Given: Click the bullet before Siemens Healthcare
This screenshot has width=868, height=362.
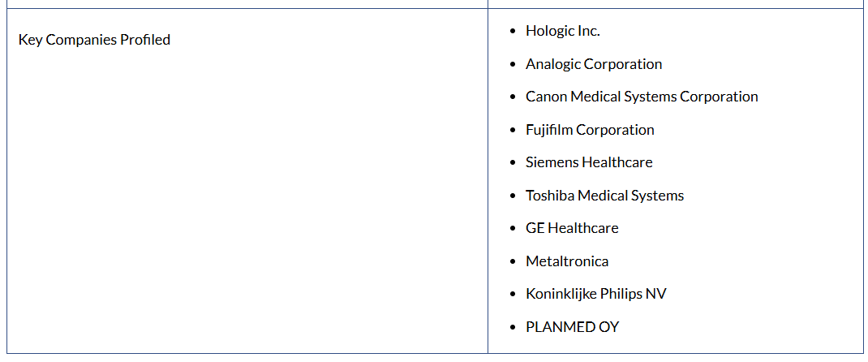Looking at the screenshot, I should tap(512, 163).
